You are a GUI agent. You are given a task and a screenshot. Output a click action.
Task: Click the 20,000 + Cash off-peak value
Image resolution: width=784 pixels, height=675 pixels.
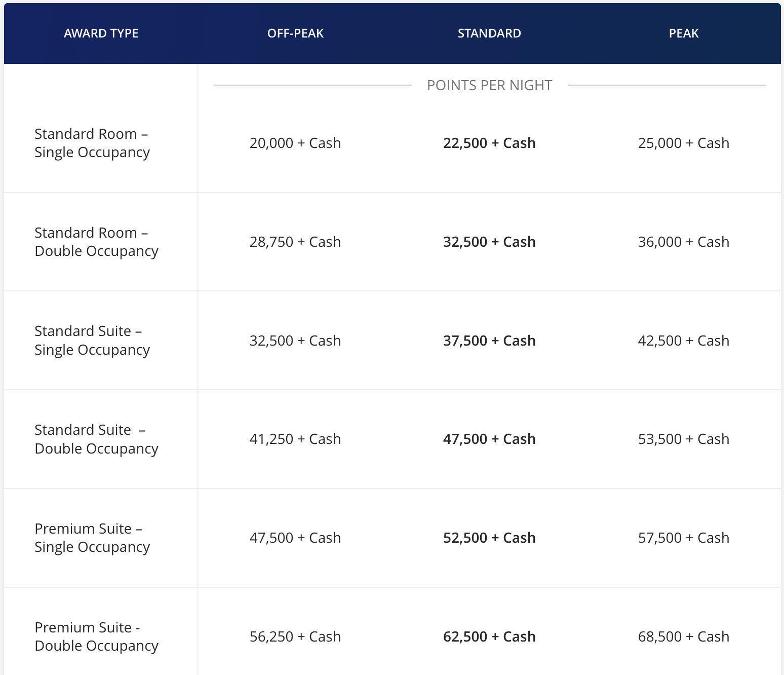point(295,143)
